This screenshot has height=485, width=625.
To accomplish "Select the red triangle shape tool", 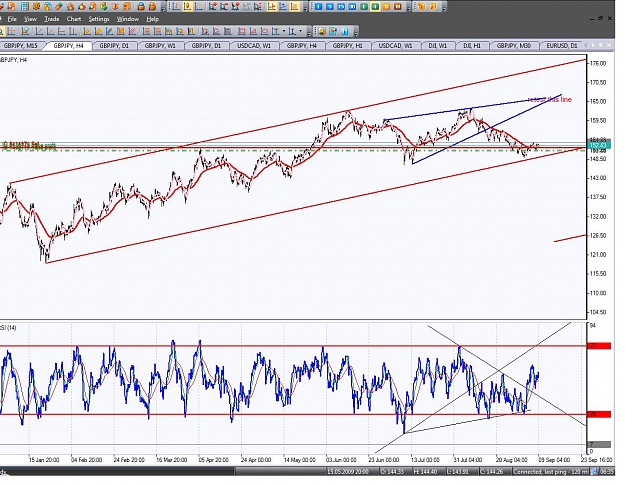I will 253,31.
